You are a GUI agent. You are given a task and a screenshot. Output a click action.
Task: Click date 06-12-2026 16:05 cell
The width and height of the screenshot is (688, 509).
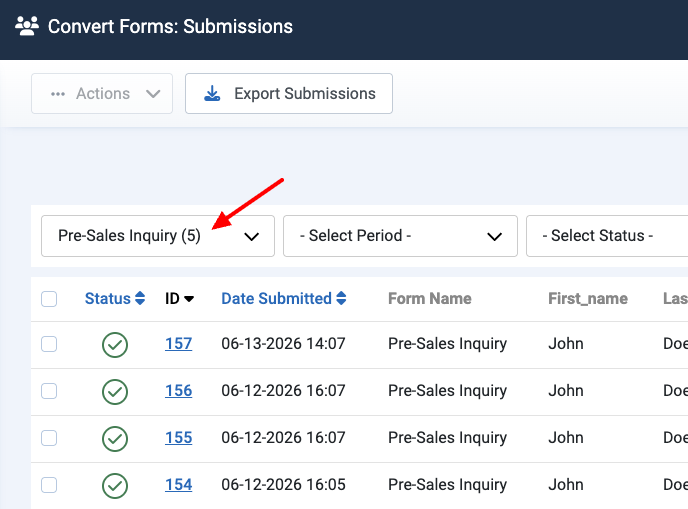(x=283, y=484)
